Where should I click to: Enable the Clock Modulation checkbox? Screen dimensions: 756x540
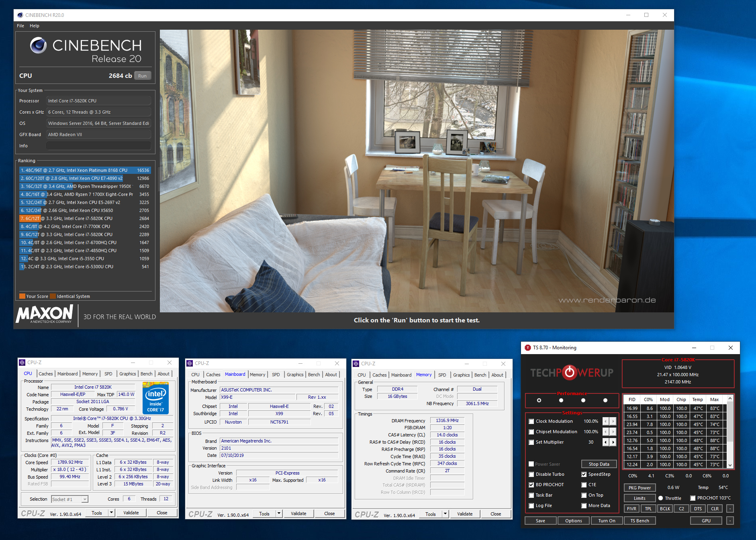[x=531, y=421]
